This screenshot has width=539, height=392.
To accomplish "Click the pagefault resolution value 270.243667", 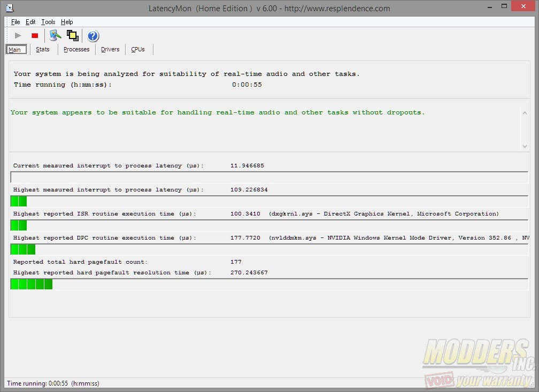I will click(x=249, y=272).
